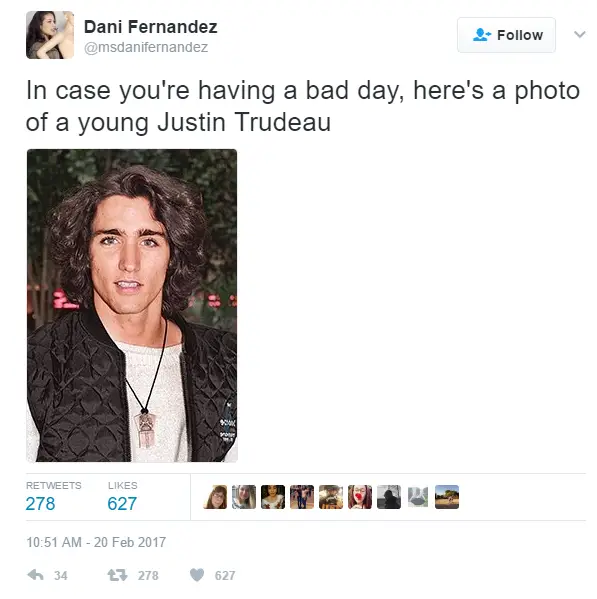Click the Follow button
This screenshot has width=597, height=599.
(506, 35)
